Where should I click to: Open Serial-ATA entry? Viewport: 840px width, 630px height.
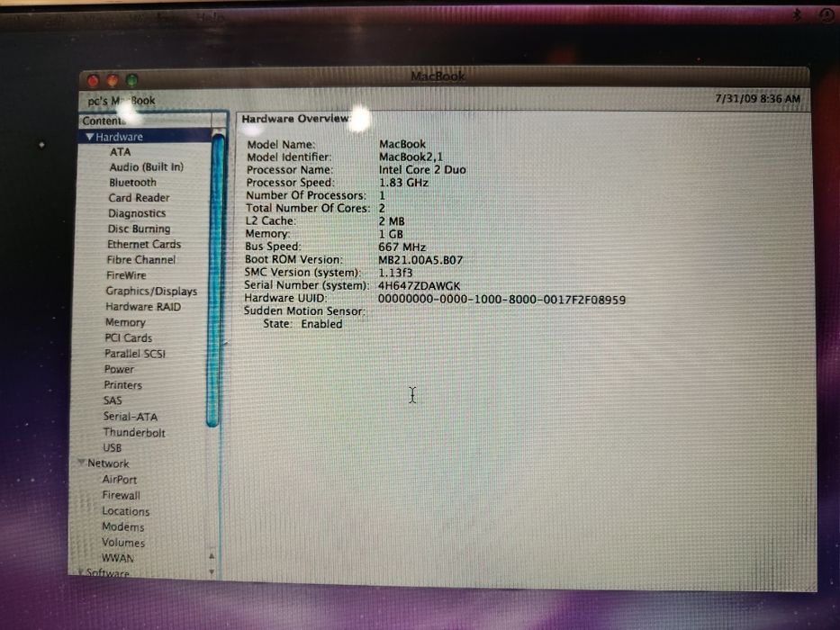click(x=131, y=417)
